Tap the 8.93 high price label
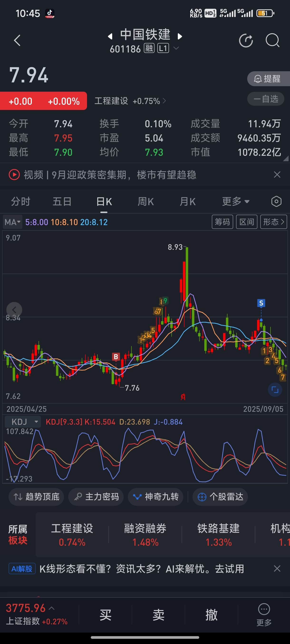 pos(175,247)
